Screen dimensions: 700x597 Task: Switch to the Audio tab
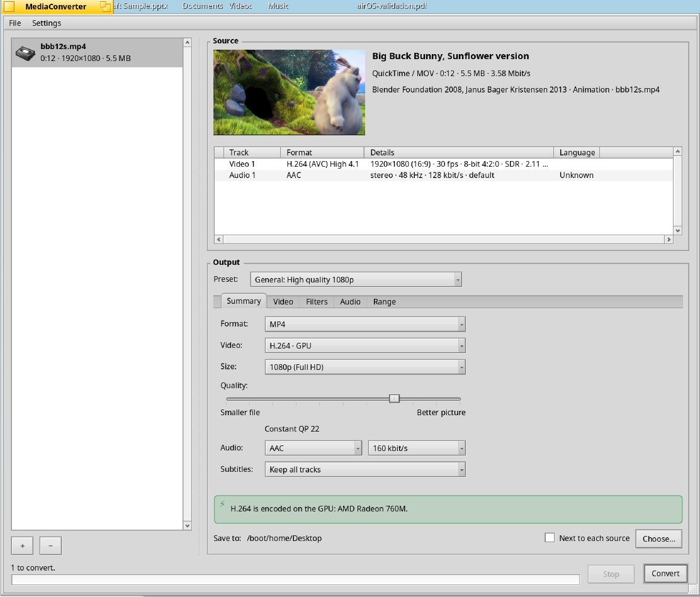[350, 301]
